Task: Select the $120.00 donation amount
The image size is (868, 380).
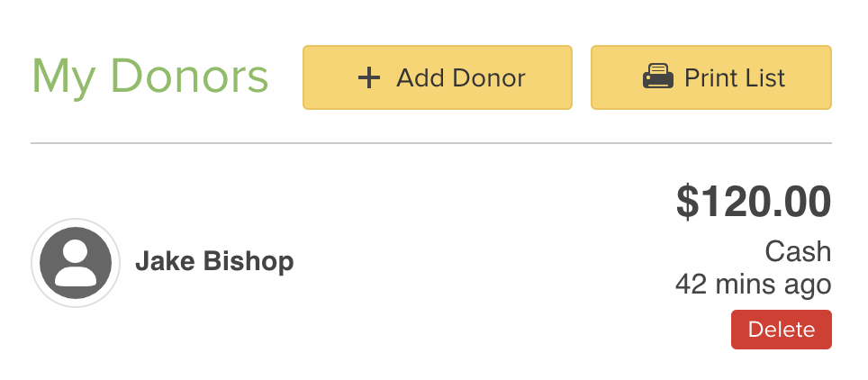Action: point(753,202)
